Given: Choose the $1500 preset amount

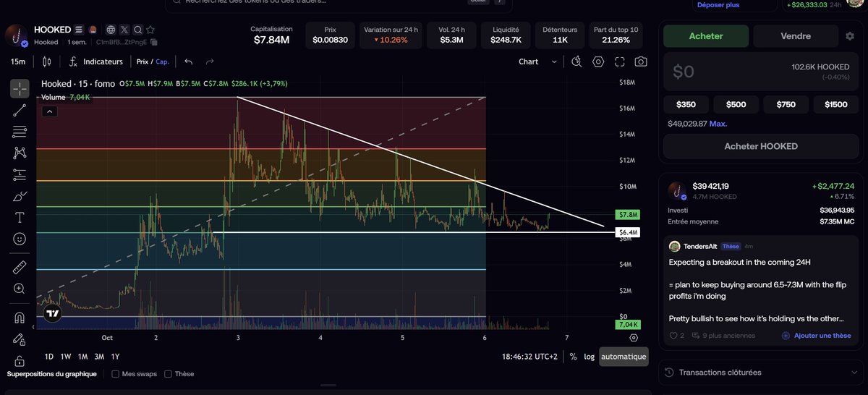Looking at the screenshot, I should 835,104.
